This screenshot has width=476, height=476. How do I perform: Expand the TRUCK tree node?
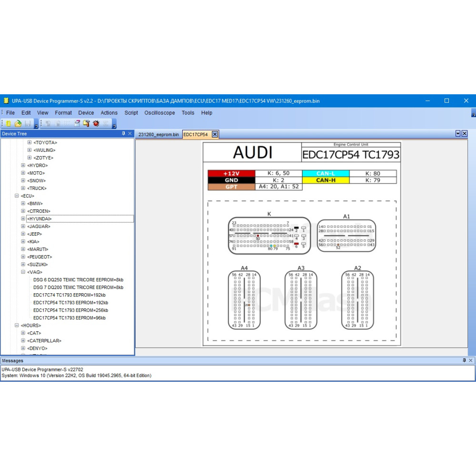(x=23, y=188)
